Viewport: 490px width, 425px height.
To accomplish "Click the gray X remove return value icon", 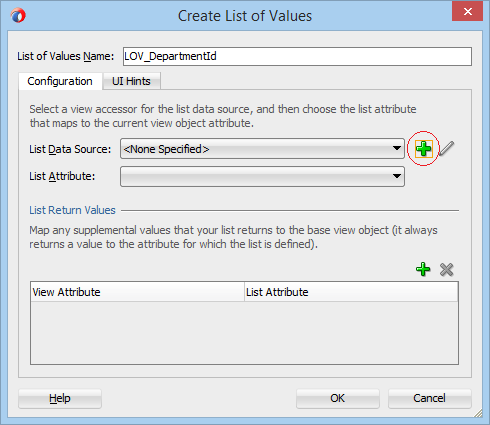I will (446, 270).
